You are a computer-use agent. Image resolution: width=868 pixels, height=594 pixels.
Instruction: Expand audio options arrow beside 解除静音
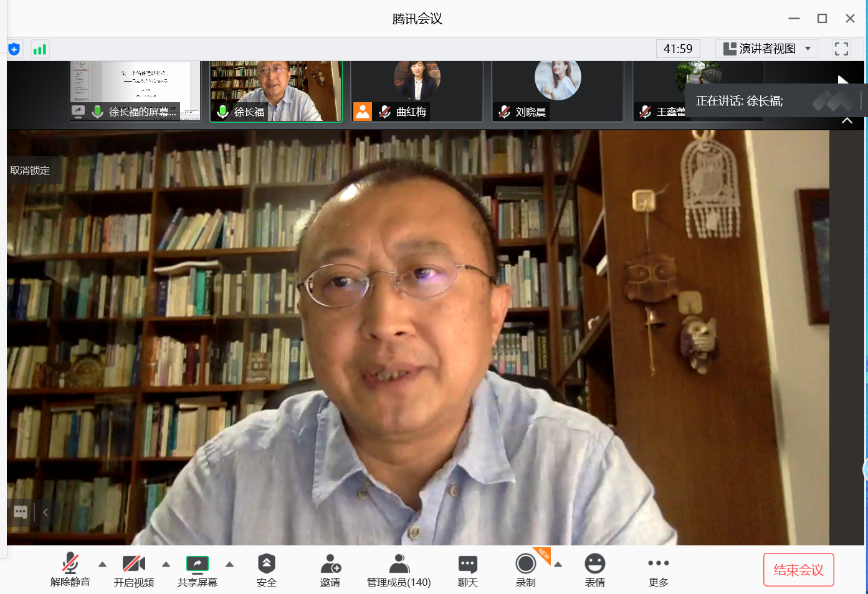(103, 565)
